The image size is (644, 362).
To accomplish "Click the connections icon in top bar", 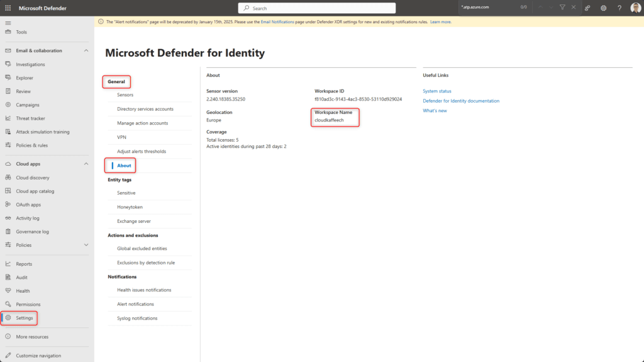I will pos(587,8).
